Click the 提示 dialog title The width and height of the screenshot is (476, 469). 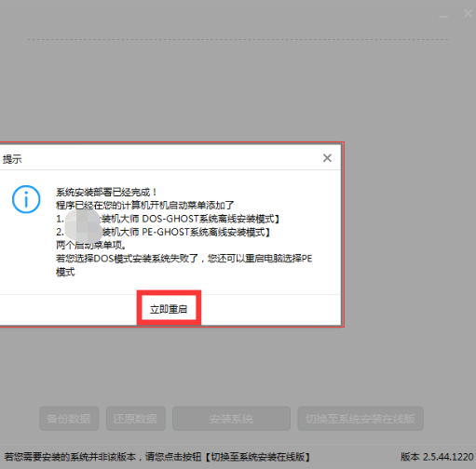pyautogui.click(x=12, y=159)
